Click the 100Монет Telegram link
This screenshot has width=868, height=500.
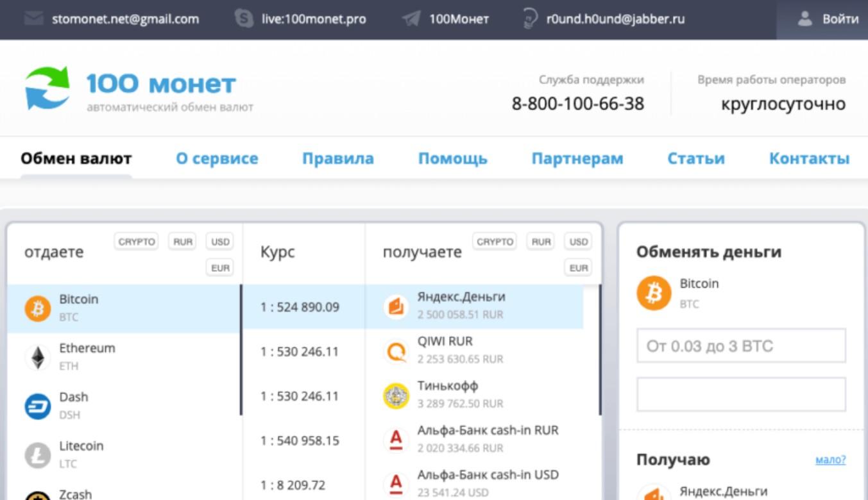coord(459,19)
